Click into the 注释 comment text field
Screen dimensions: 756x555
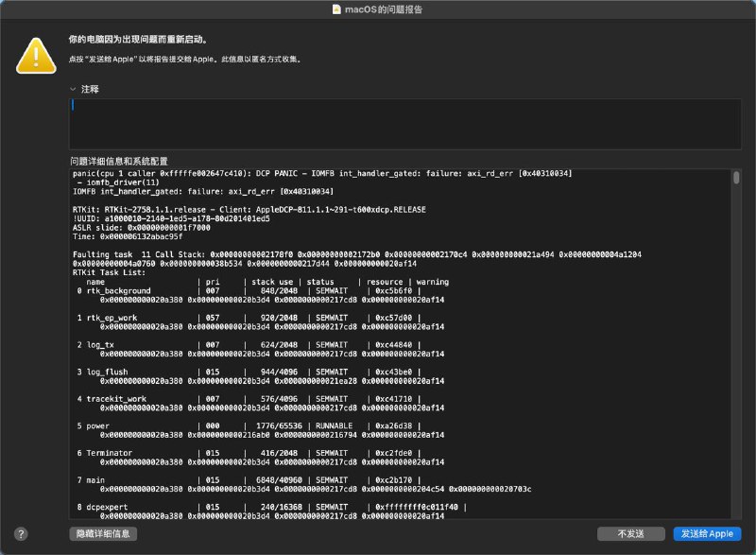tap(405, 124)
